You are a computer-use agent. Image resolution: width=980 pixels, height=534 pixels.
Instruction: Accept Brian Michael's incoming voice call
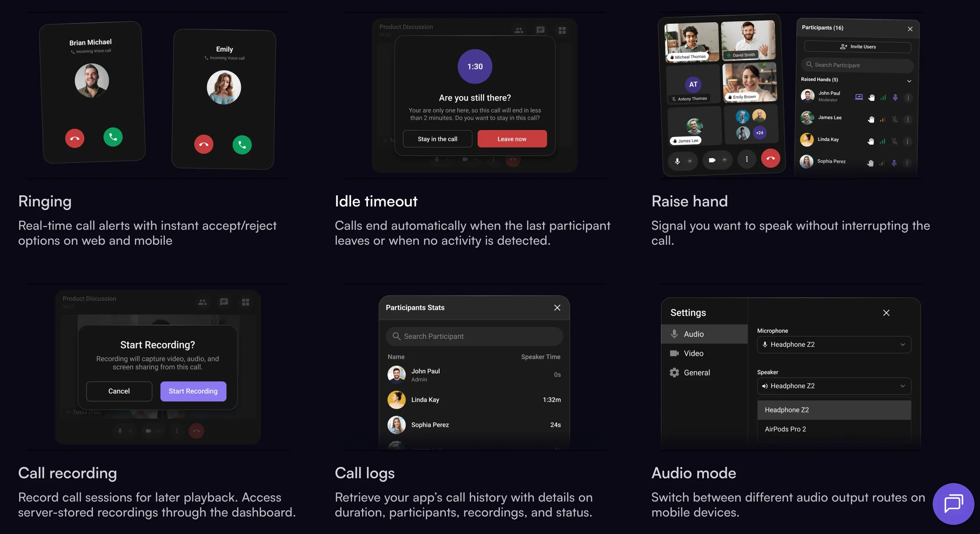click(x=113, y=137)
